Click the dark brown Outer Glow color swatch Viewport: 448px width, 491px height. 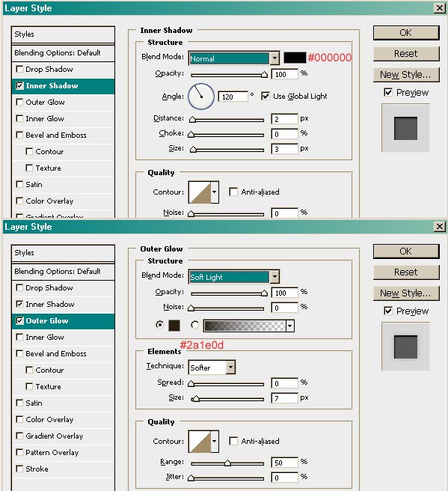[174, 326]
